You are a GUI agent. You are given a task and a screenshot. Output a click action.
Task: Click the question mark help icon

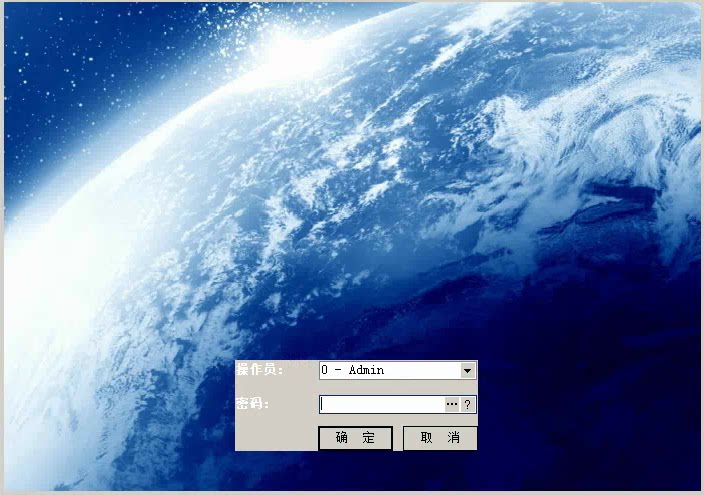pos(467,404)
